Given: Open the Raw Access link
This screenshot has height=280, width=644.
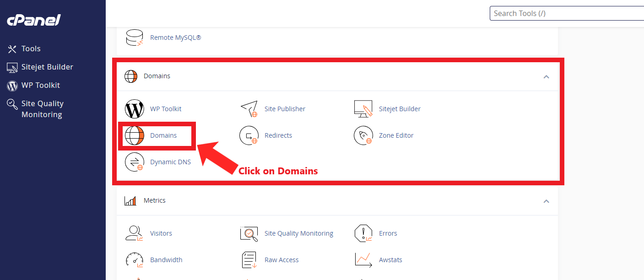Looking at the screenshot, I should [x=281, y=260].
